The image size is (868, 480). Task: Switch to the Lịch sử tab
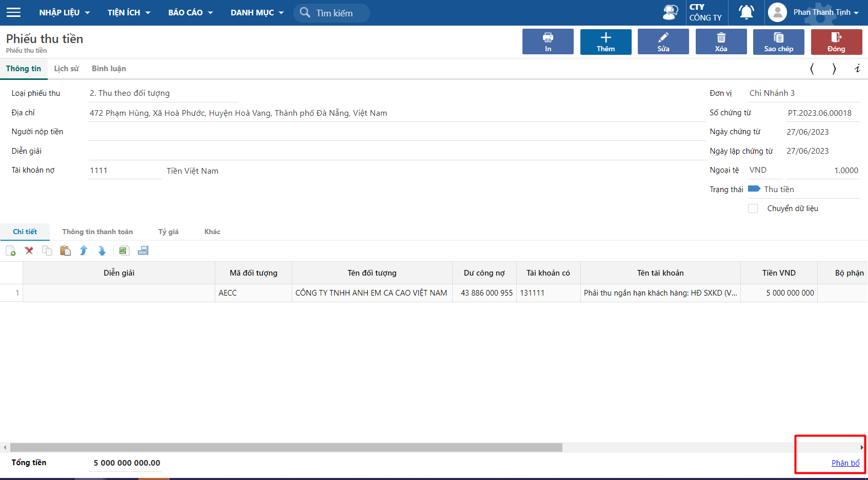pos(67,69)
